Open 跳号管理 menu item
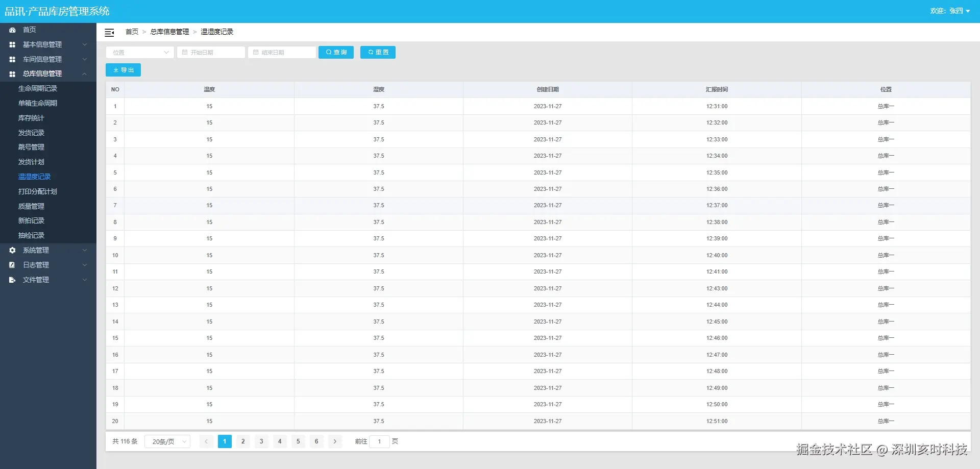Screen dimensions: 980x469 point(31,147)
